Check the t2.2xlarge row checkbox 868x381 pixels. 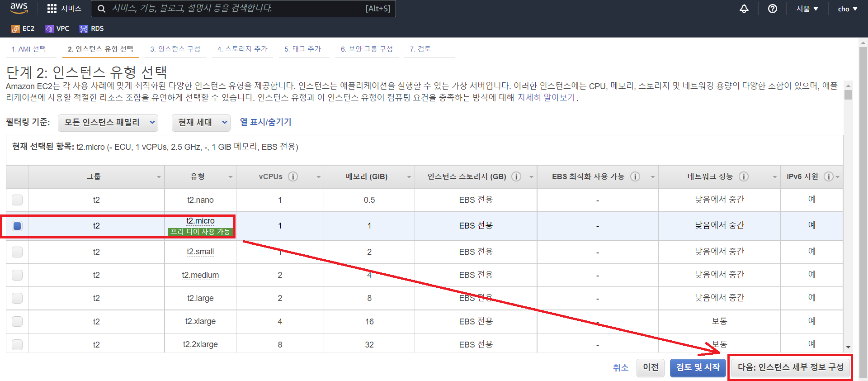point(17,344)
